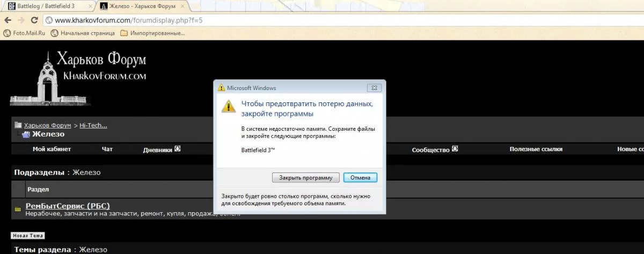Screen dimensions: 644x254
Task: Close the Microsoft Windows dialog with X
Action: point(374,87)
